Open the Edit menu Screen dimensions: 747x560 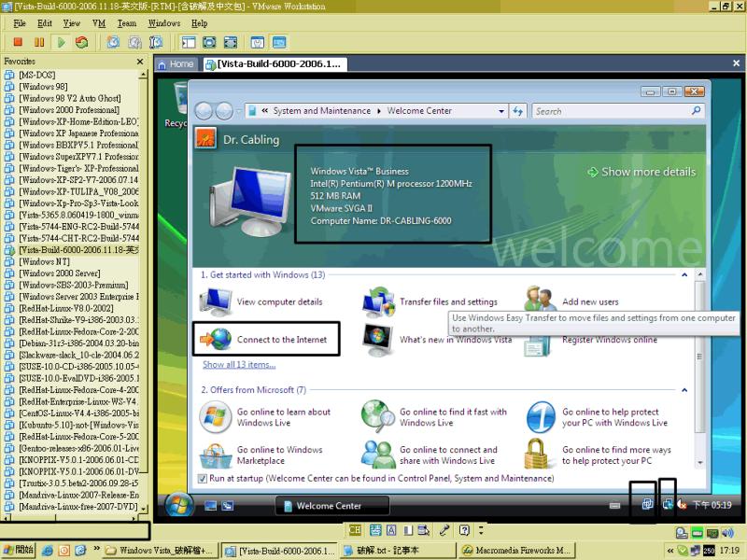[x=45, y=23]
